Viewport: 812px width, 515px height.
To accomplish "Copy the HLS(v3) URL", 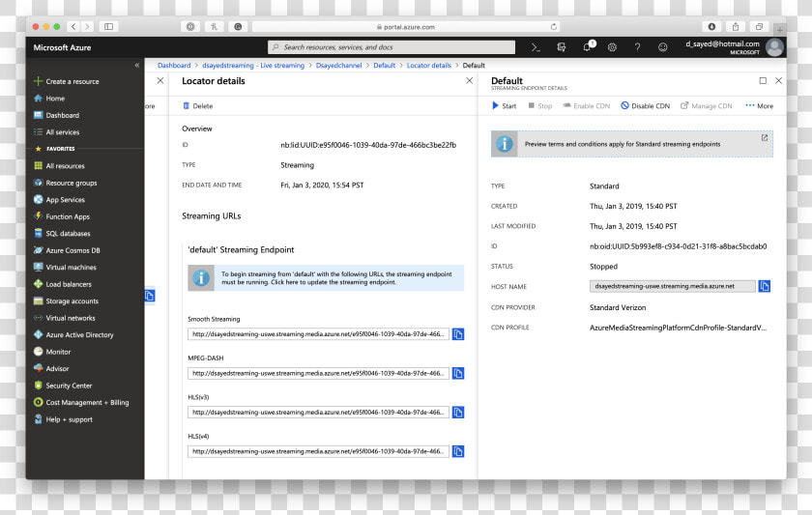I will coord(458,413).
